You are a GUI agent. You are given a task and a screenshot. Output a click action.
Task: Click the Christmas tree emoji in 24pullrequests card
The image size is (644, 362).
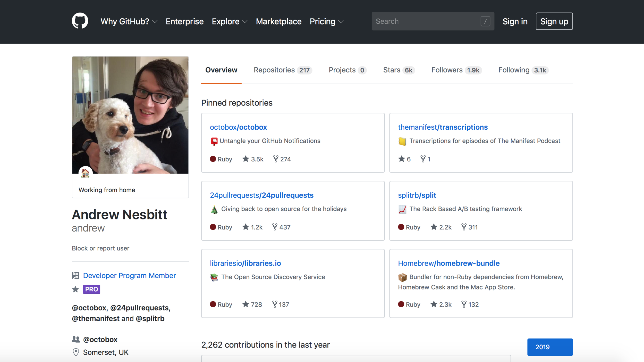tap(214, 210)
